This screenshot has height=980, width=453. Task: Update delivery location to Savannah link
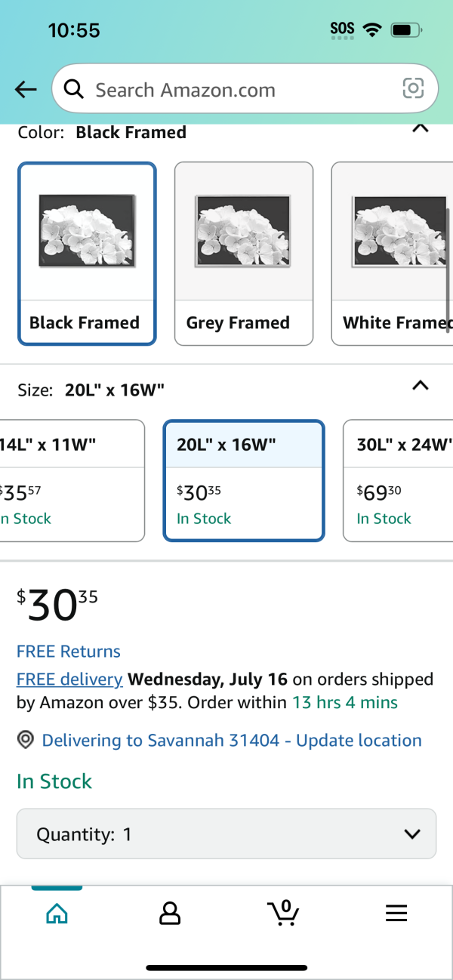coord(232,741)
